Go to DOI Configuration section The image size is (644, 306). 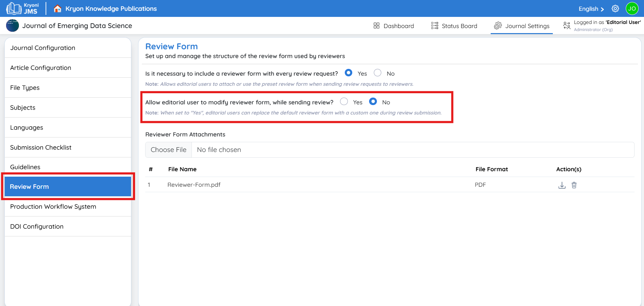[x=37, y=227]
